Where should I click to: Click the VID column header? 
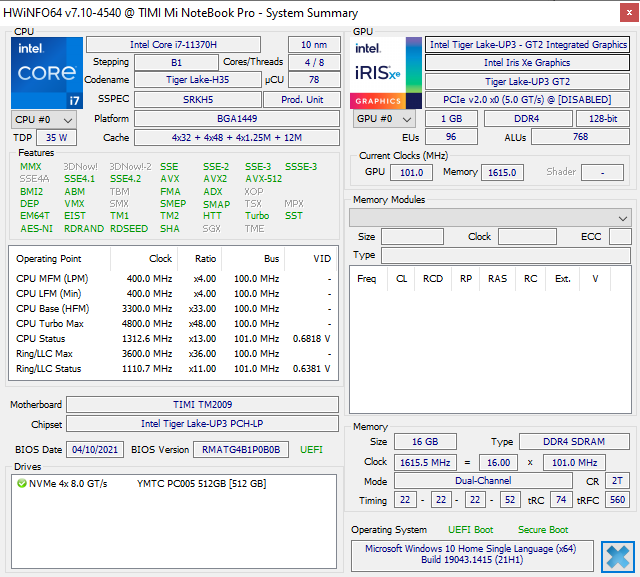(311, 259)
